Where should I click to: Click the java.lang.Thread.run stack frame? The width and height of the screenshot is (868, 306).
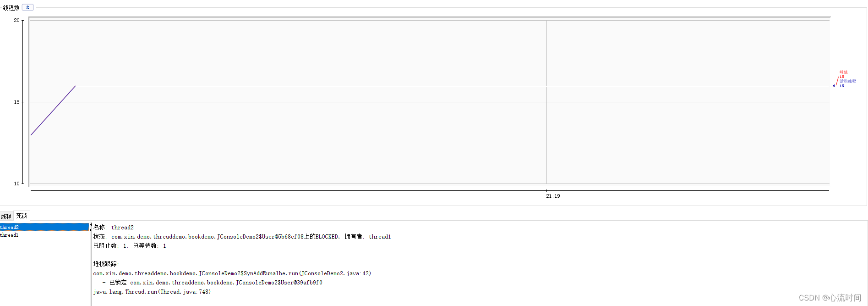coord(152,292)
